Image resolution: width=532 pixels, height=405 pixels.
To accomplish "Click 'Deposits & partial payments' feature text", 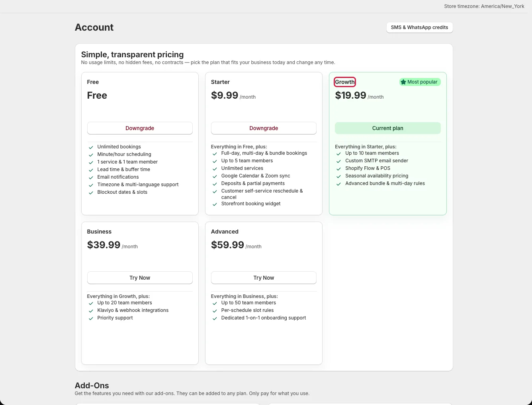I will point(253,183).
